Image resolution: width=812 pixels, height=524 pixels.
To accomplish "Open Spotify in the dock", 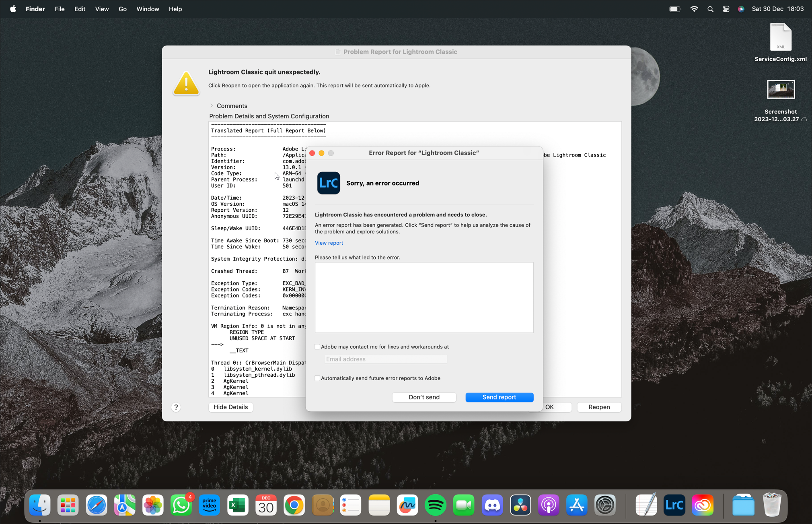I will tap(435, 505).
